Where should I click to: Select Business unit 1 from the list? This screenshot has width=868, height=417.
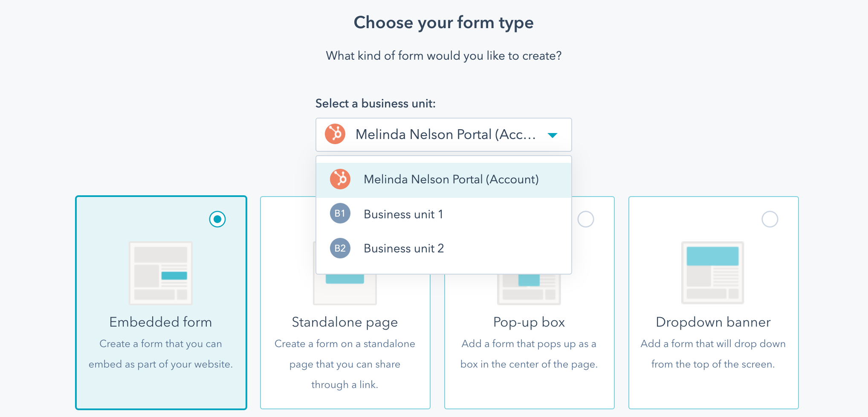[402, 214]
